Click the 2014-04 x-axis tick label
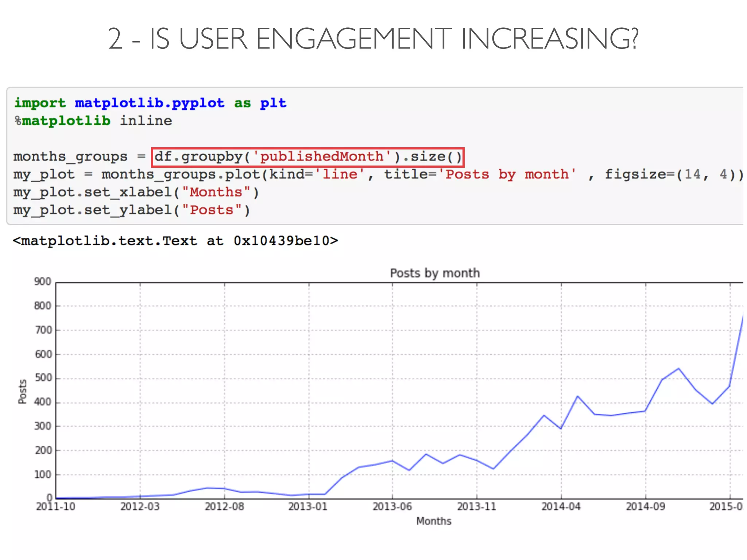 point(561,507)
